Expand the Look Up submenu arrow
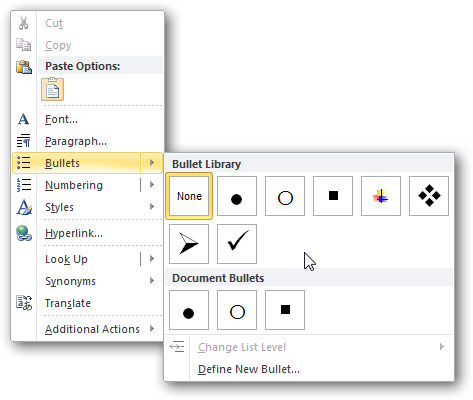This screenshot has height=400, width=473. (152, 259)
